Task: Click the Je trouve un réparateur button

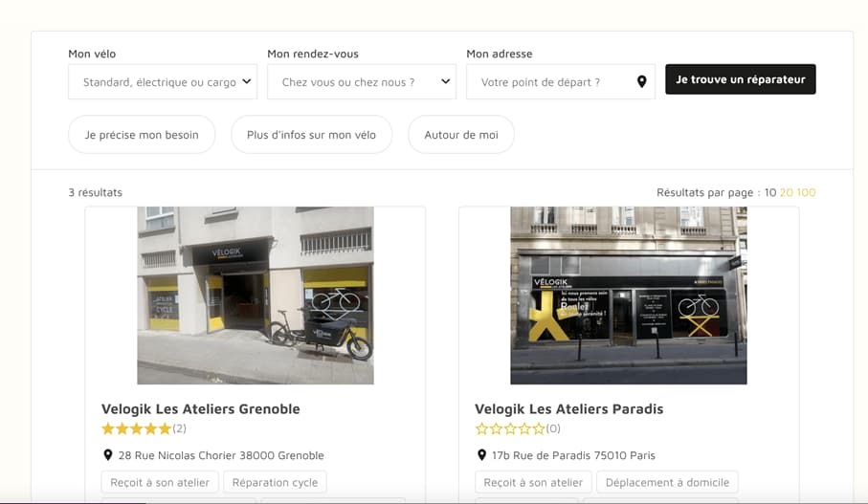Action: point(740,79)
